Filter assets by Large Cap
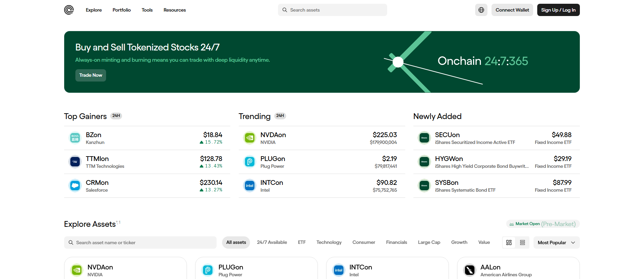 (x=429, y=243)
